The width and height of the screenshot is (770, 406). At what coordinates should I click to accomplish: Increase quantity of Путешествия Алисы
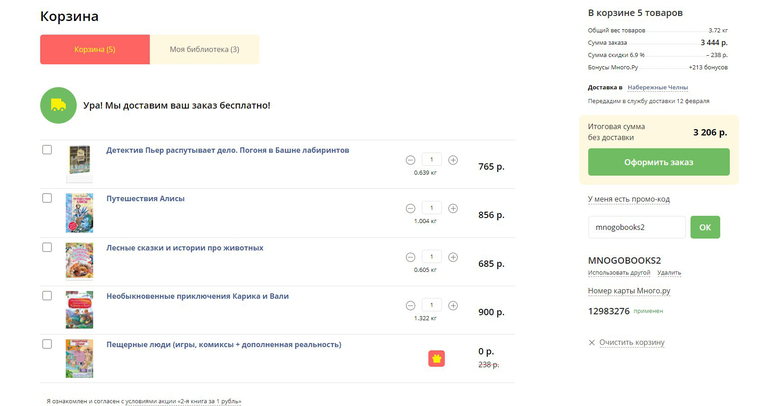click(453, 208)
